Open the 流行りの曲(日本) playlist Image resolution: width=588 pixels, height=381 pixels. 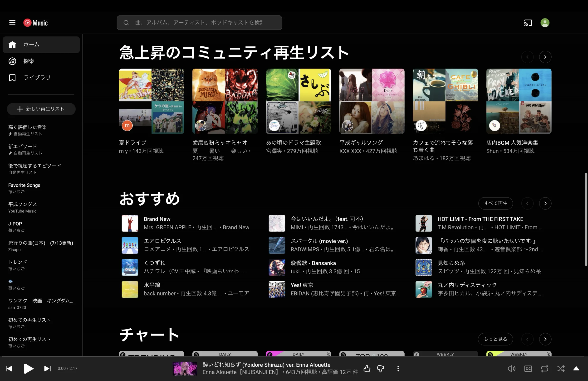[x=41, y=246]
